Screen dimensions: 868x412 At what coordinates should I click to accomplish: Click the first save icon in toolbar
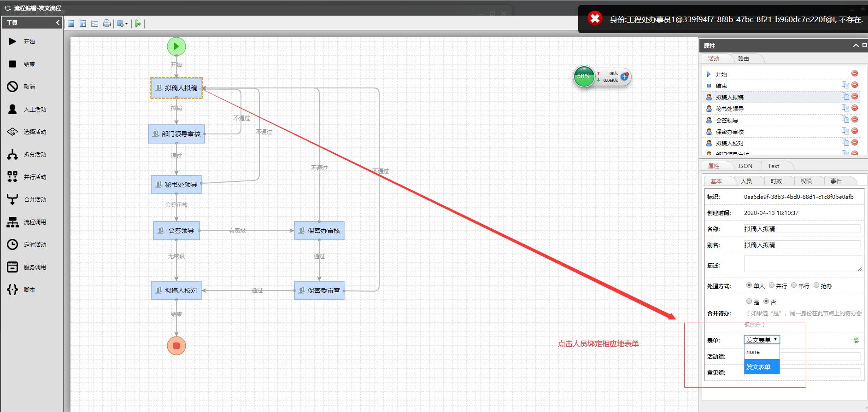pos(71,23)
